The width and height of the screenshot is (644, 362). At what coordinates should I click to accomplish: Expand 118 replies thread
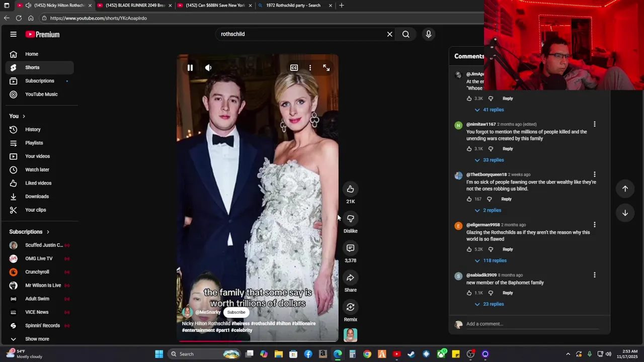[491, 260]
